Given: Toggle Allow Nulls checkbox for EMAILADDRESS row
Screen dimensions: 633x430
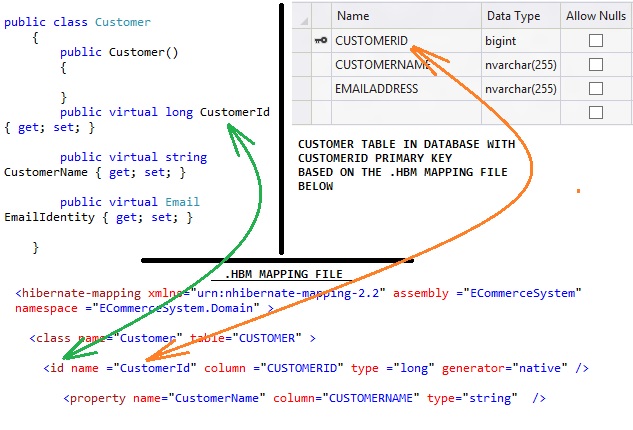Looking at the screenshot, I should [x=596, y=88].
